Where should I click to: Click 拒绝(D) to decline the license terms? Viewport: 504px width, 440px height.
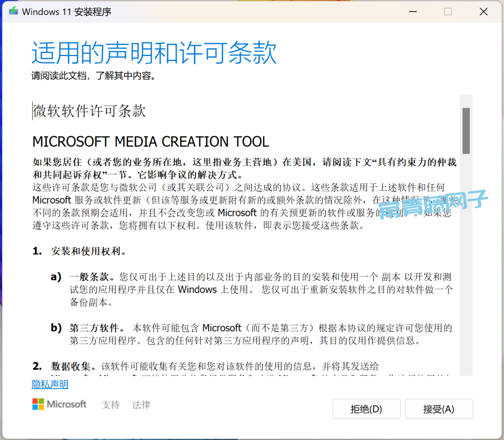(366, 409)
